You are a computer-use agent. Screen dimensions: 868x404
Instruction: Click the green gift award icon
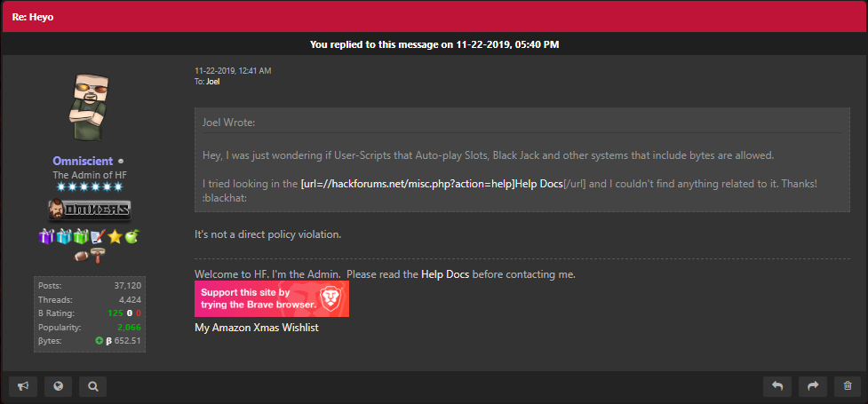point(81,237)
